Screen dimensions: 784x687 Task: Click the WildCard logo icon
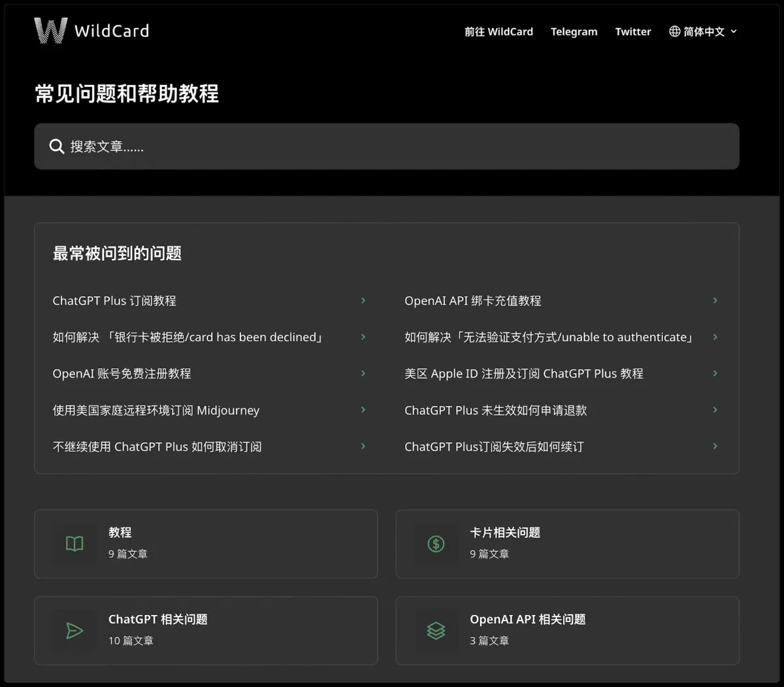pos(51,31)
